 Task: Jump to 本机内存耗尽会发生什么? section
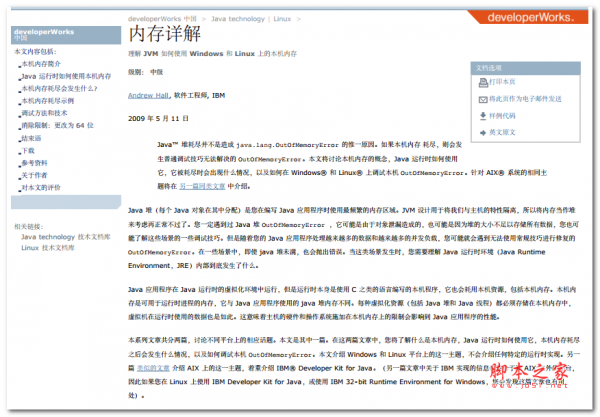pos(59,88)
